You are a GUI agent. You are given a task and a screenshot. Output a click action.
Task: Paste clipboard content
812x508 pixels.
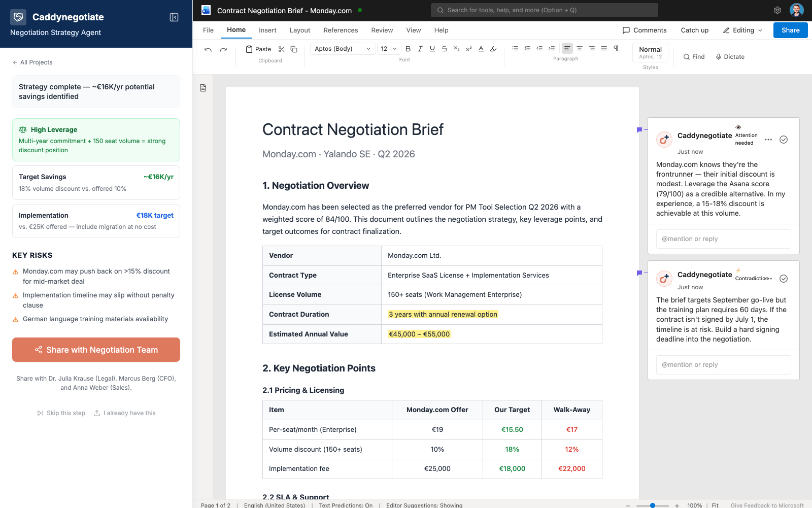coord(258,49)
